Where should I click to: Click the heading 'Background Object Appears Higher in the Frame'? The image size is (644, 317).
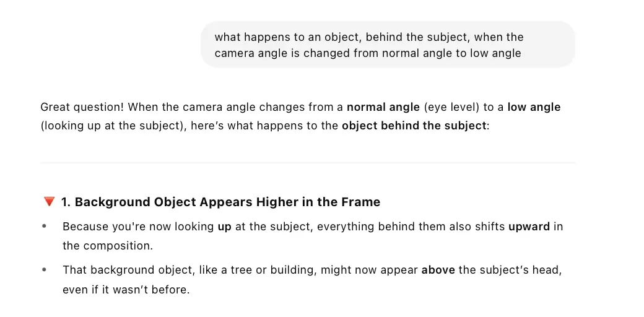click(x=227, y=202)
